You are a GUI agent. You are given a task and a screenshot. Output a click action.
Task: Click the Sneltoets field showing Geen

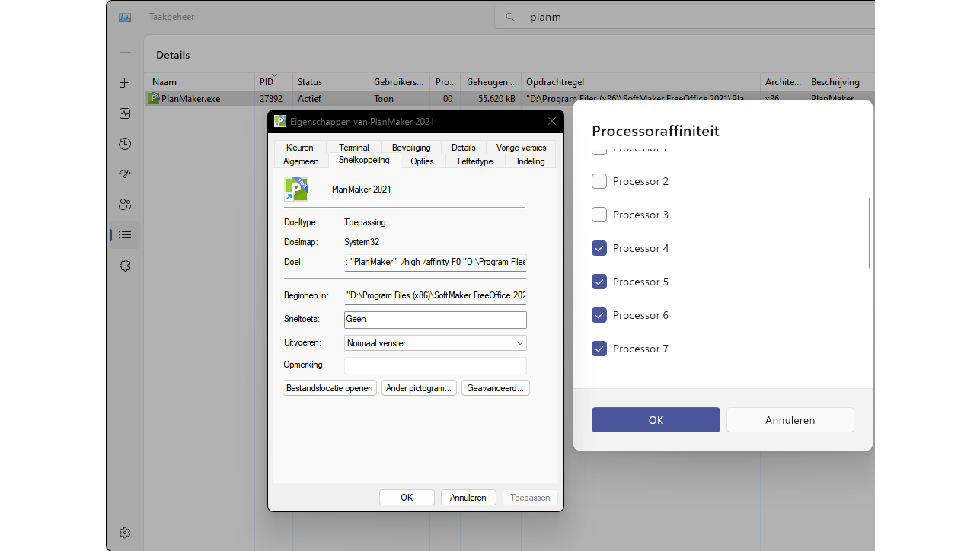pos(436,320)
